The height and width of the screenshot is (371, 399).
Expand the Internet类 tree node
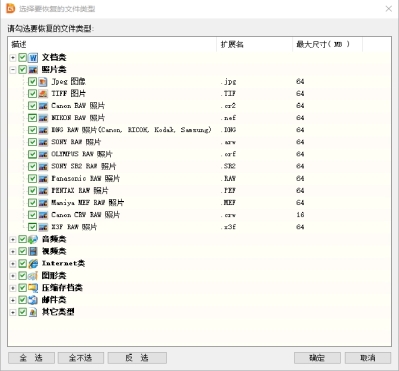tap(13, 264)
